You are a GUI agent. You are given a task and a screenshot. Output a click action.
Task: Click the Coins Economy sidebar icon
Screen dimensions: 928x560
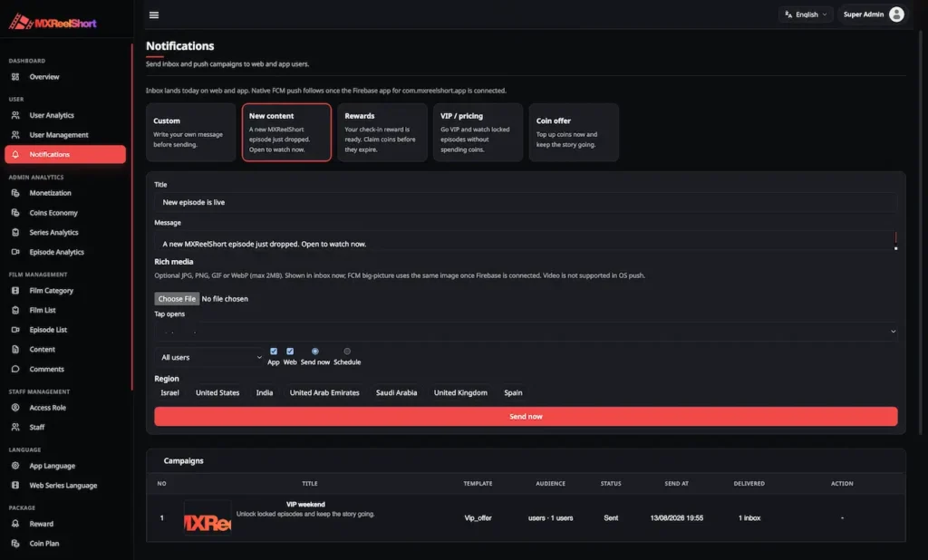pyautogui.click(x=15, y=213)
